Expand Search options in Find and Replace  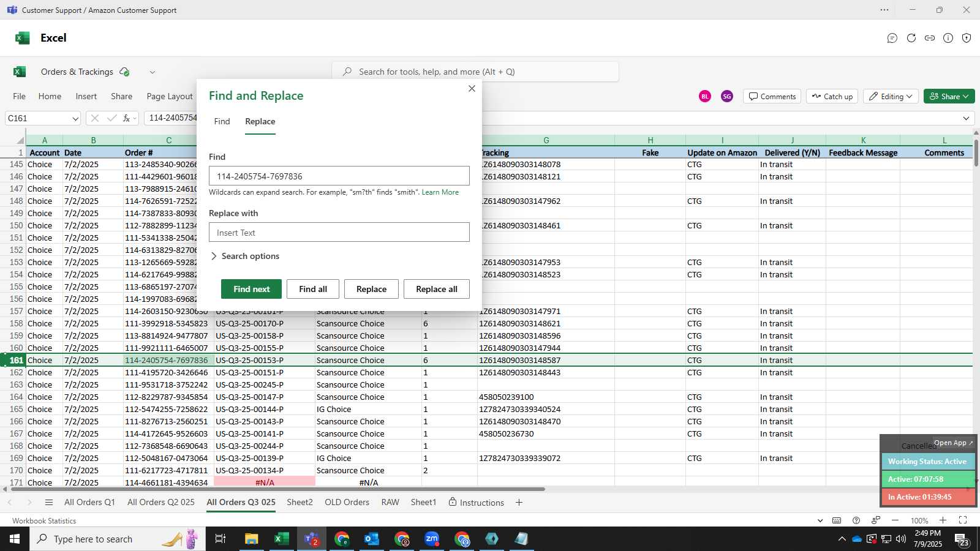pos(245,256)
